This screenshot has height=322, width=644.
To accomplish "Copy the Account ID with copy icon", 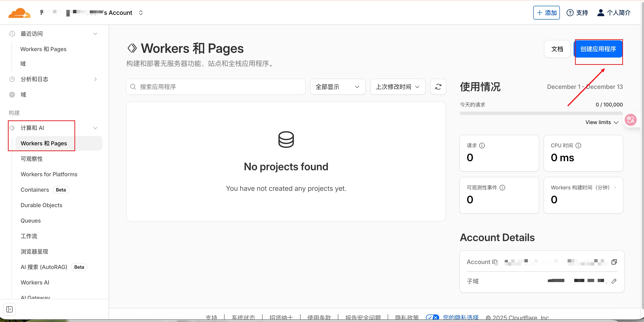I will [x=614, y=262].
